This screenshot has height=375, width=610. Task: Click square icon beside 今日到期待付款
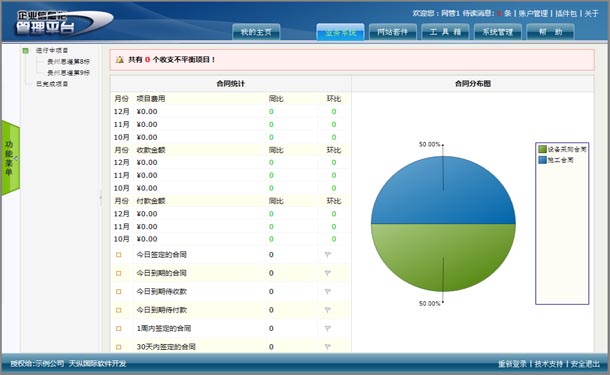pos(119,310)
